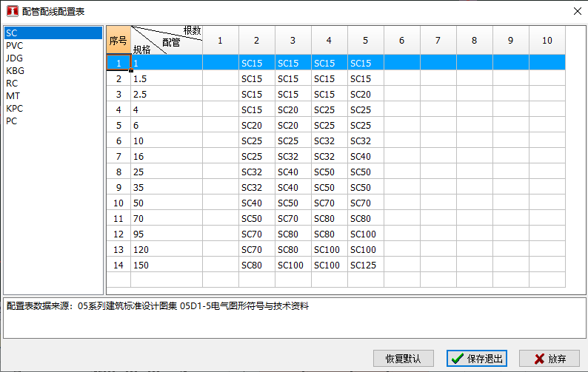The image size is (588, 372).
Task: Click the 序号 corner header cell
Action: coord(118,41)
